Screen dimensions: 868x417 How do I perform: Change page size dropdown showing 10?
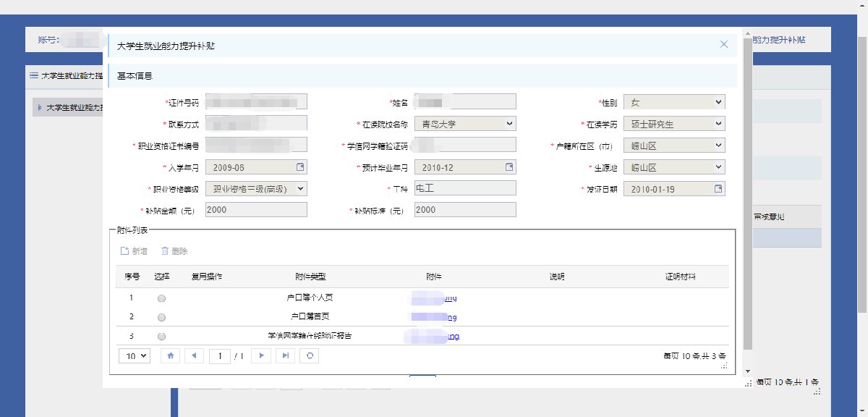tap(136, 355)
